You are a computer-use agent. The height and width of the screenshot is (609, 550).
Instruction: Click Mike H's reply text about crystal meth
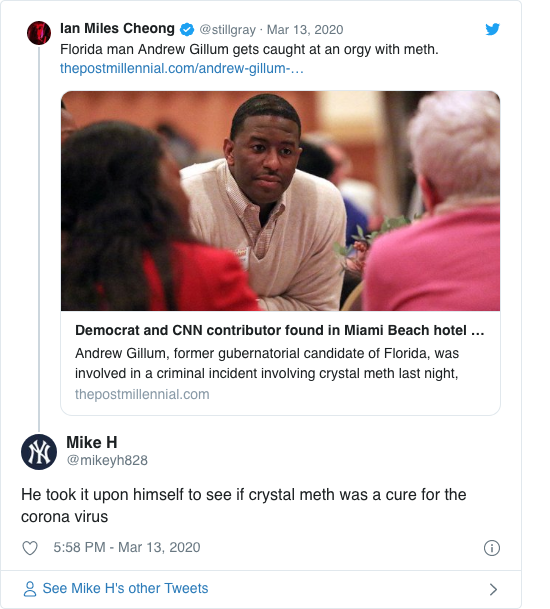244,505
